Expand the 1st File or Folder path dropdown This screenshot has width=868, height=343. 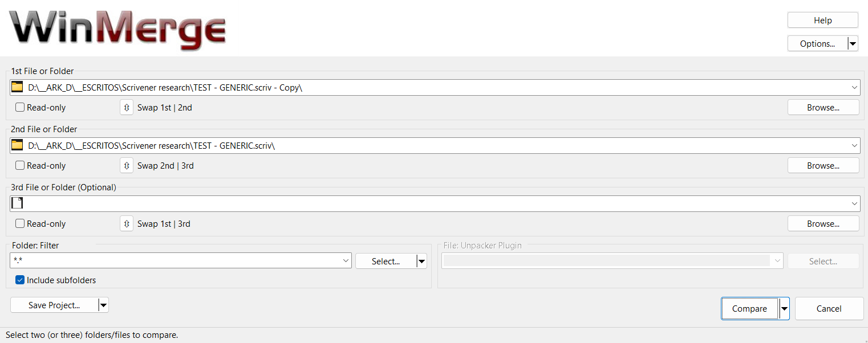854,88
